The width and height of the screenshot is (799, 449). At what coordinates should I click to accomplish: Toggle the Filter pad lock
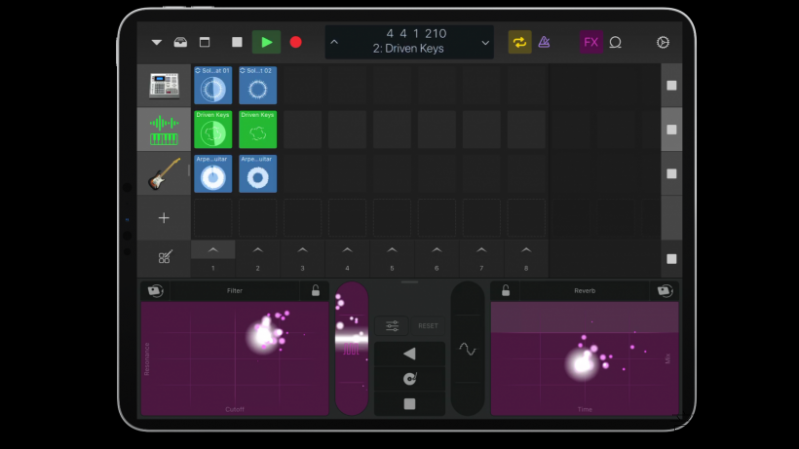pyautogui.click(x=315, y=290)
